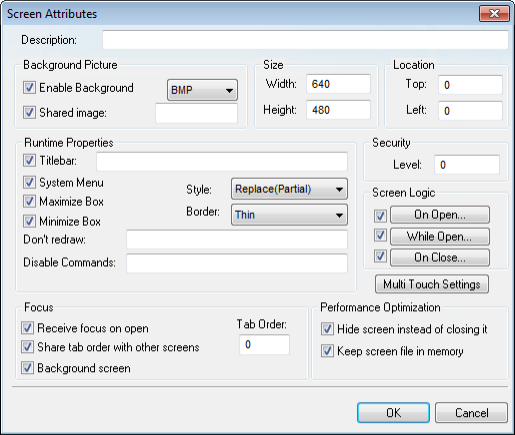This screenshot has height=435, width=515.
Task: Open the Border dropdown set to Thin
Action: [289, 215]
